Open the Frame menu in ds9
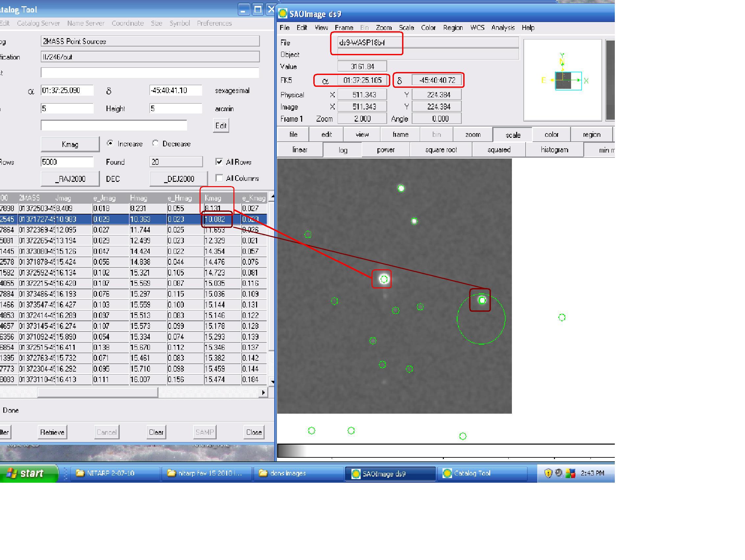The image size is (745, 560). (344, 28)
